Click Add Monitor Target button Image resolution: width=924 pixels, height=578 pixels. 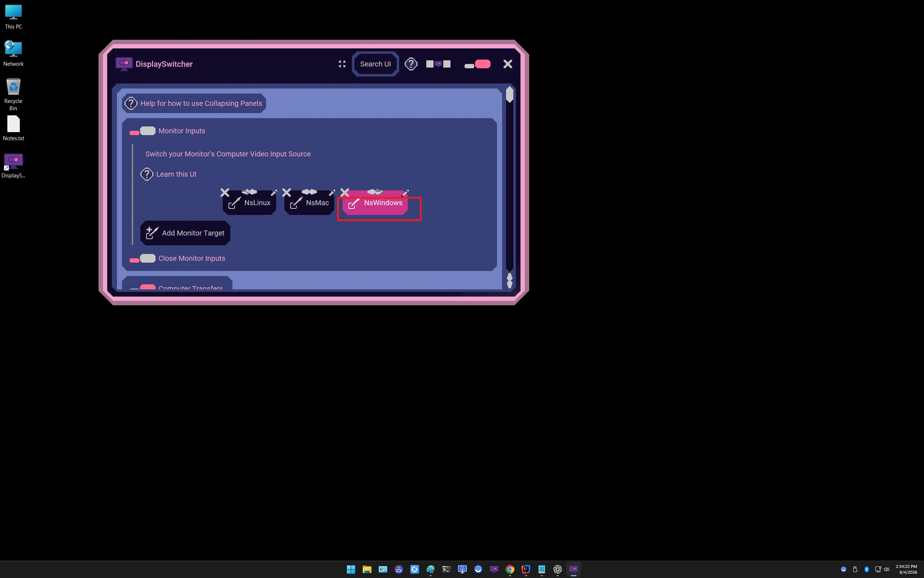pos(185,233)
